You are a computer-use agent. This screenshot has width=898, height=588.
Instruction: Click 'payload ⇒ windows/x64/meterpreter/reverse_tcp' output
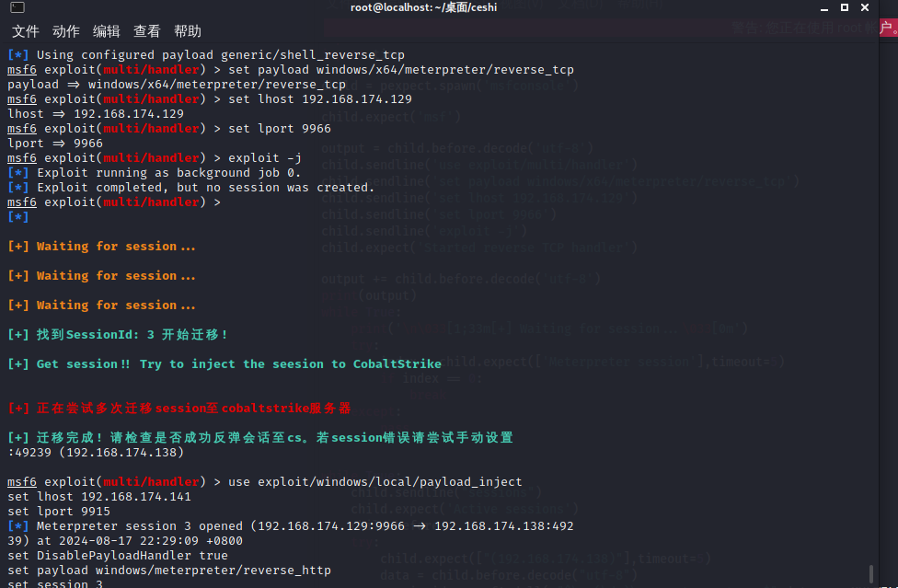177,85
